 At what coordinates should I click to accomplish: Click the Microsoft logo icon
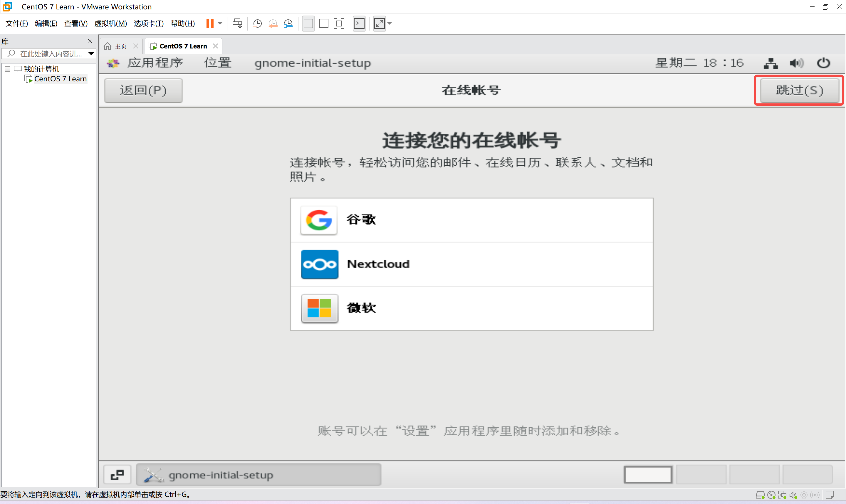[x=319, y=308]
